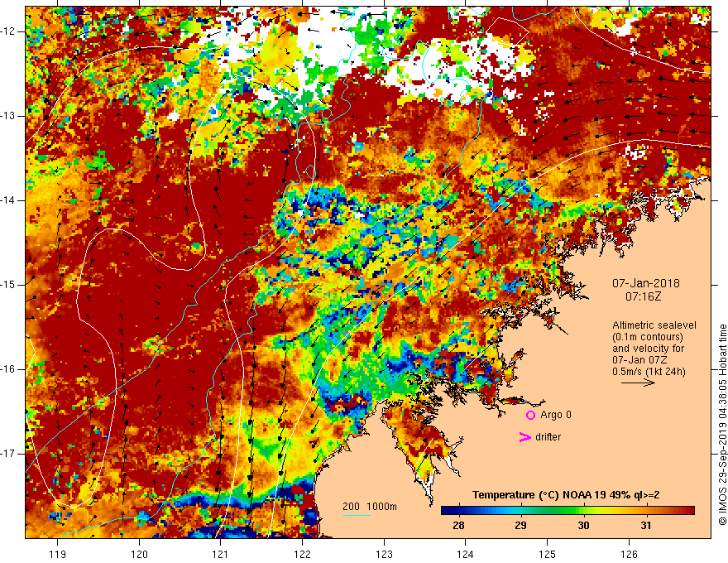Click the '0.5m/s (1kt 24h)' text
The image size is (728, 563).
649,372
